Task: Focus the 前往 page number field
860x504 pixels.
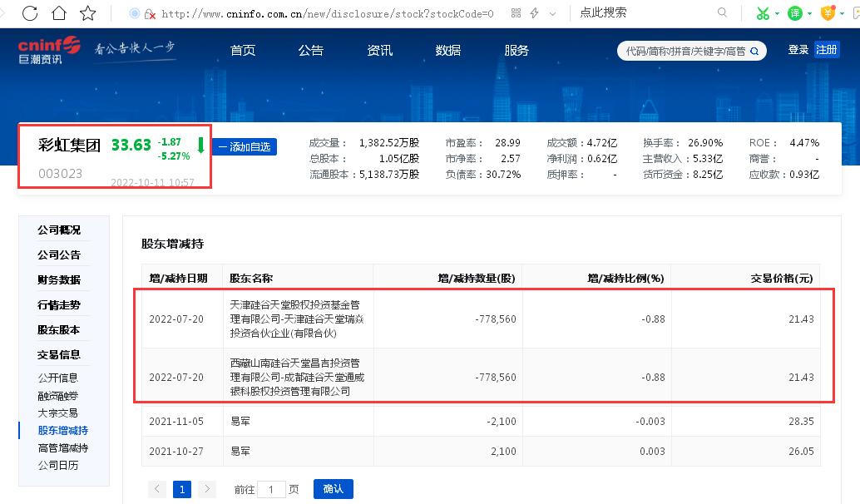Action: pyautogui.click(x=271, y=489)
